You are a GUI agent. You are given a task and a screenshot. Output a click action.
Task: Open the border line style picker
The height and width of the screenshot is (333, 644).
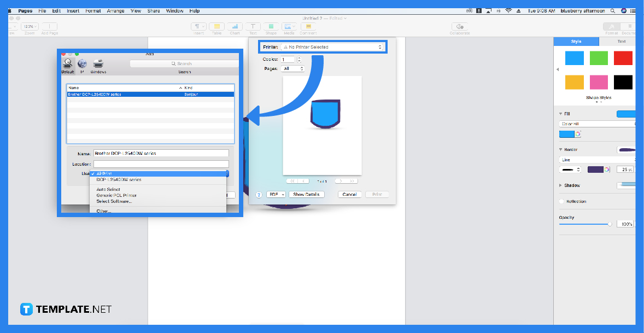(x=571, y=169)
